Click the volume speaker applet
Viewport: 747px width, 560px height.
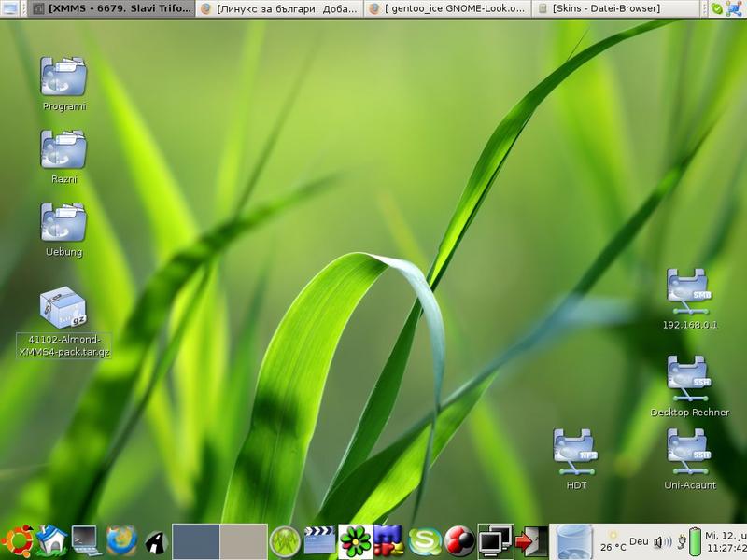663,541
